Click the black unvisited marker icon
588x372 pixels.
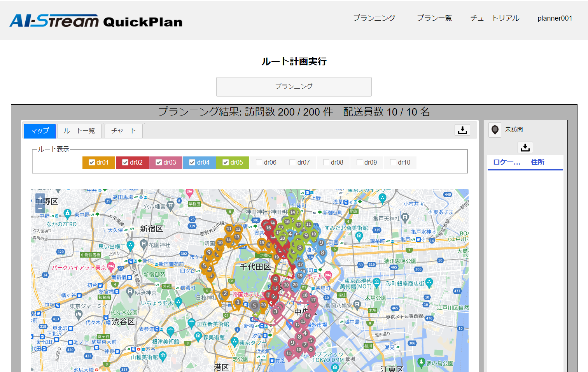pos(495,130)
